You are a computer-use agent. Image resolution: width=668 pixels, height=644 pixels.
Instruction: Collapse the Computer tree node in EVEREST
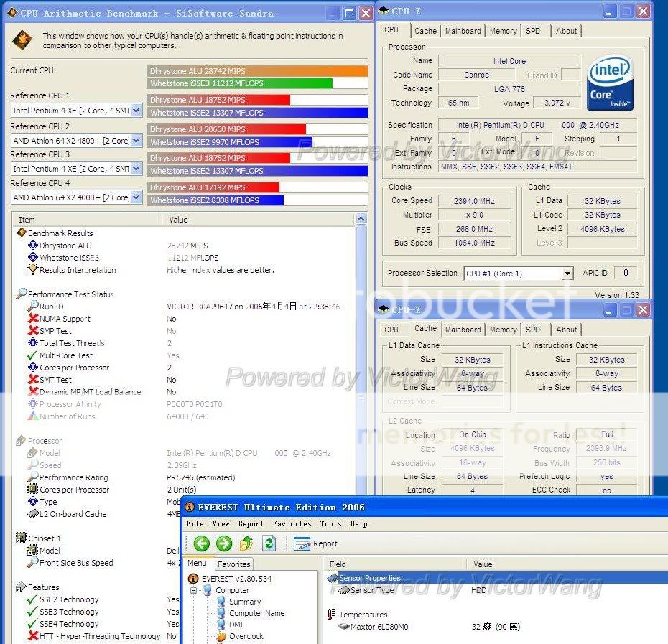[194, 590]
